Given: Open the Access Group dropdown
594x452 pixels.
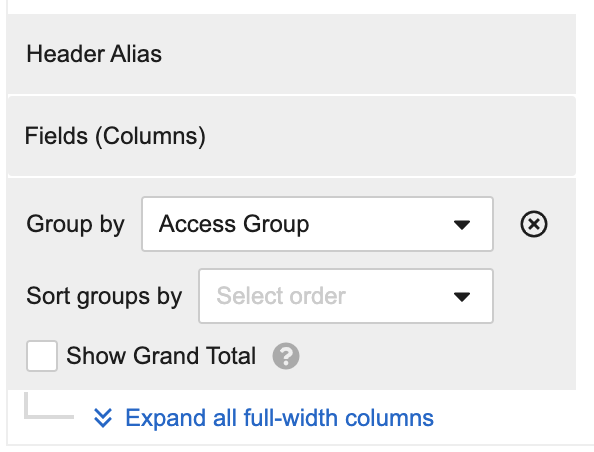Looking at the screenshot, I should pos(317,224).
